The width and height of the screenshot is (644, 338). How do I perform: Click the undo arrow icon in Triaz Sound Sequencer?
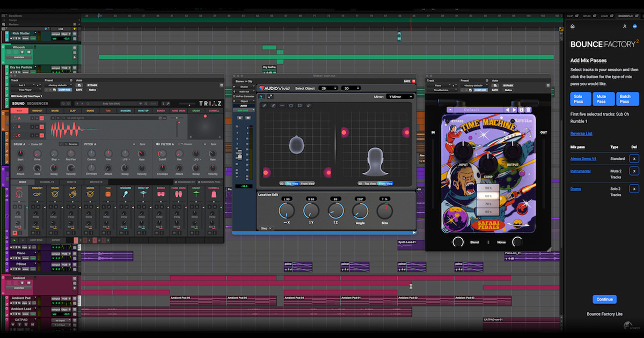point(63,104)
